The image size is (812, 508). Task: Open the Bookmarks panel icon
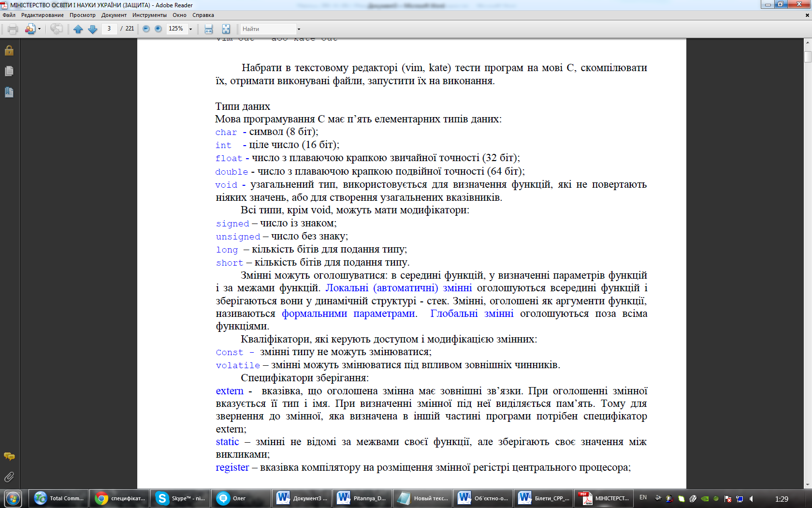tap(9, 92)
